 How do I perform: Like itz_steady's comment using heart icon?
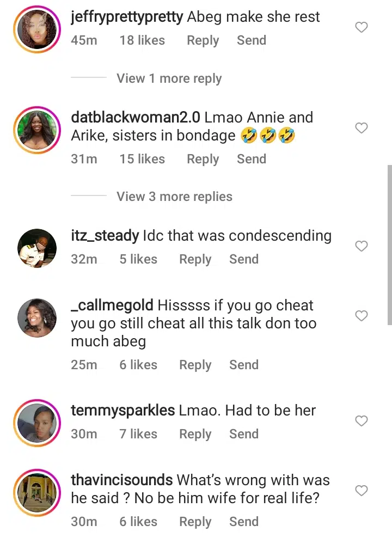[362, 246]
